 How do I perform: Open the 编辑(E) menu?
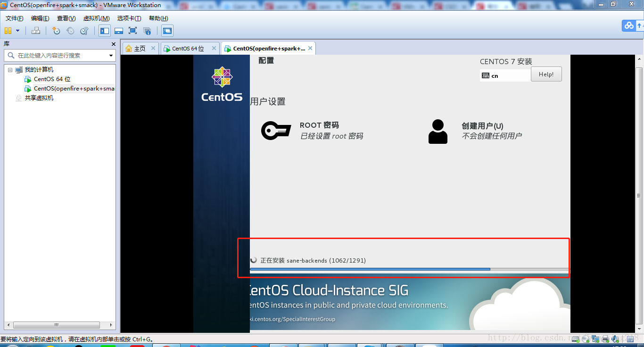(x=40, y=18)
